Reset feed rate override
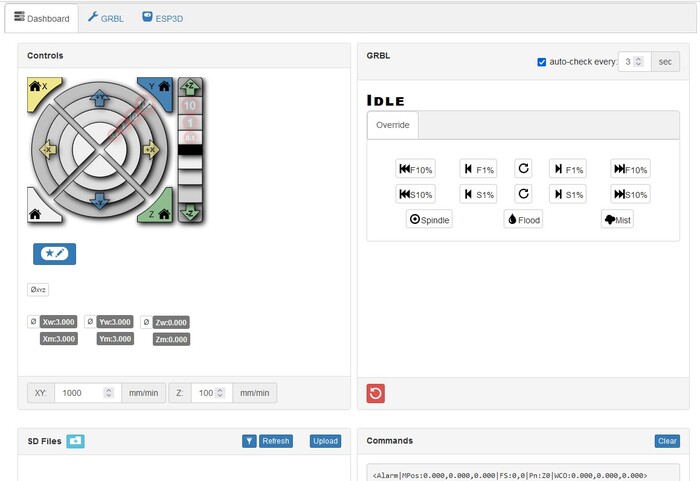 tap(522, 169)
